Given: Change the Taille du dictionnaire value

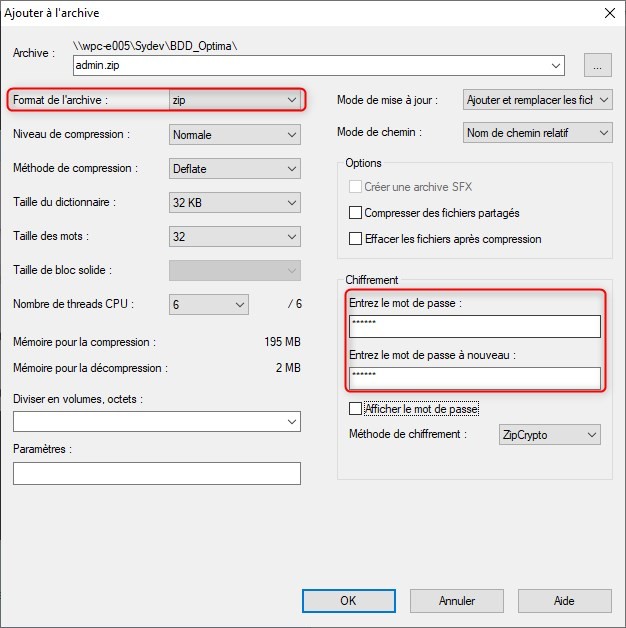Looking at the screenshot, I should pyautogui.click(x=235, y=203).
